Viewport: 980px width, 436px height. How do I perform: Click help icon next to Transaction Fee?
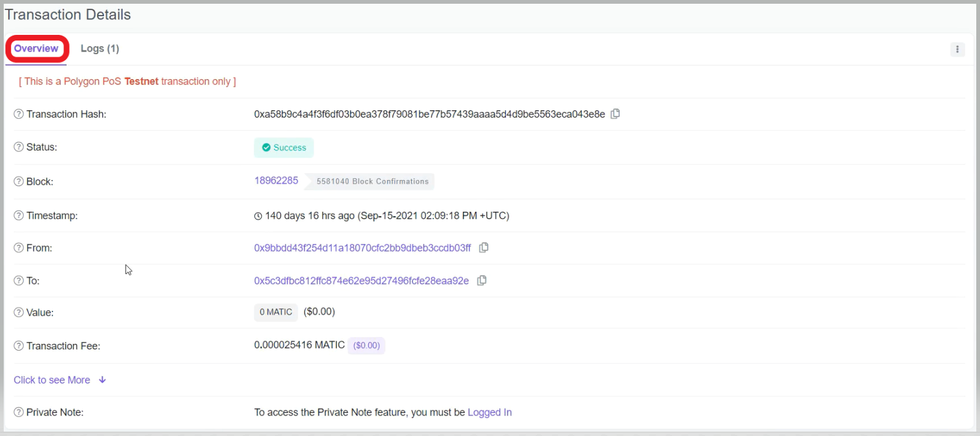19,346
